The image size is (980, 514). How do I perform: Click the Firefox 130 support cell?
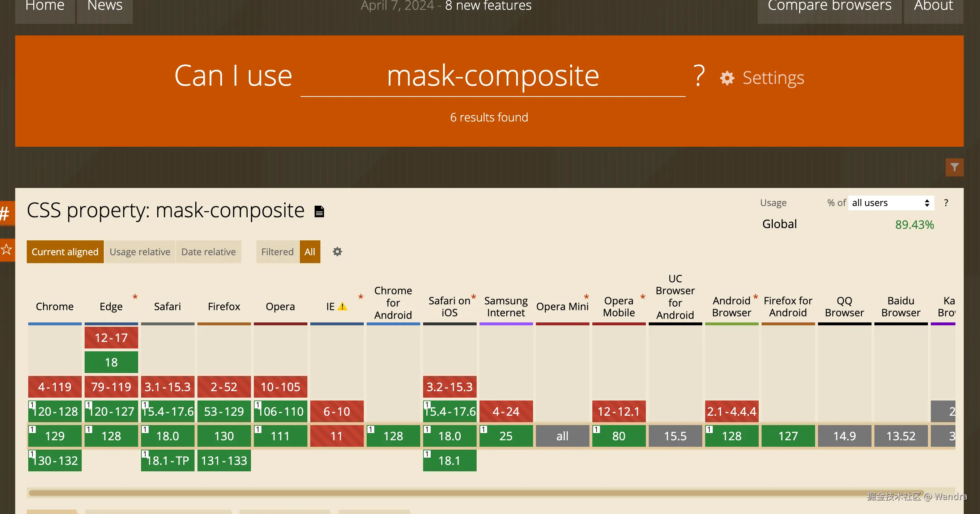tap(224, 436)
